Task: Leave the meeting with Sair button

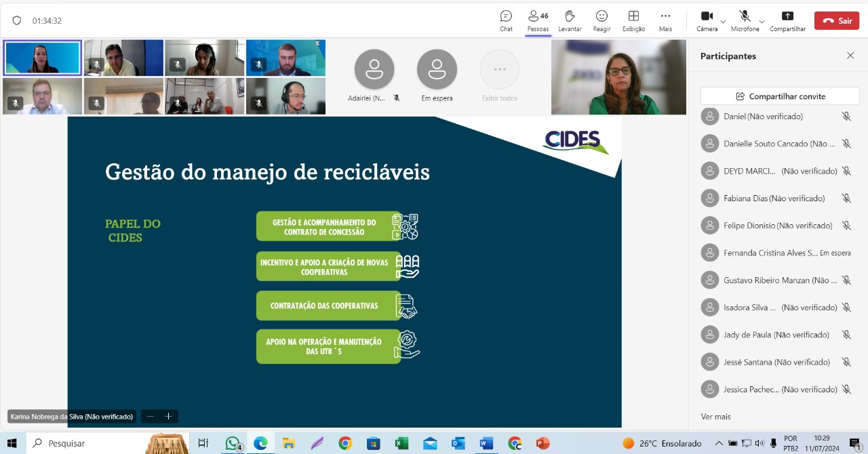Action: 837,21
